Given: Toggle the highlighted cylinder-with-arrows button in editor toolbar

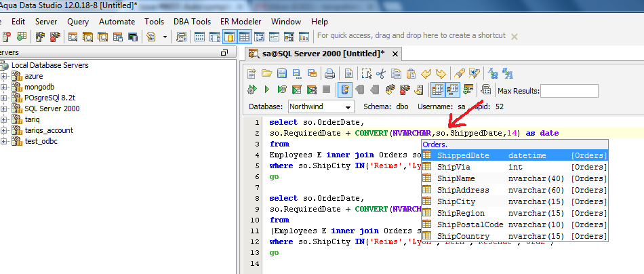Looking at the screenshot, I should 345,90.
